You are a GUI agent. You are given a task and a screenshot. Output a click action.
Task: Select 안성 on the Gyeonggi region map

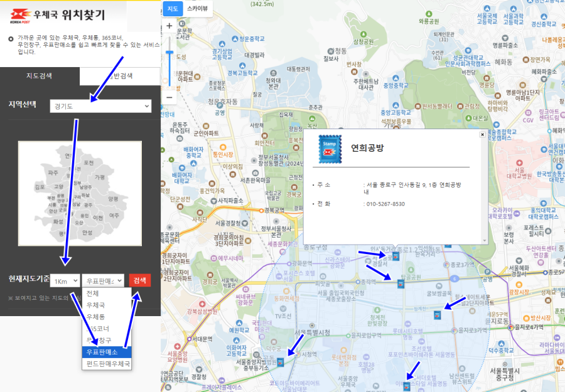click(x=87, y=233)
